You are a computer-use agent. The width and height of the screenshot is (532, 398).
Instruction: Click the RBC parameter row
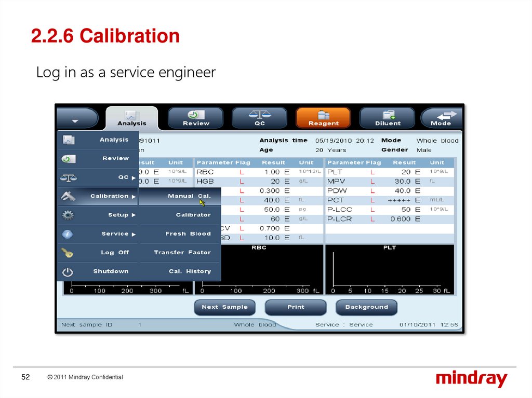(x=259, y=172)
